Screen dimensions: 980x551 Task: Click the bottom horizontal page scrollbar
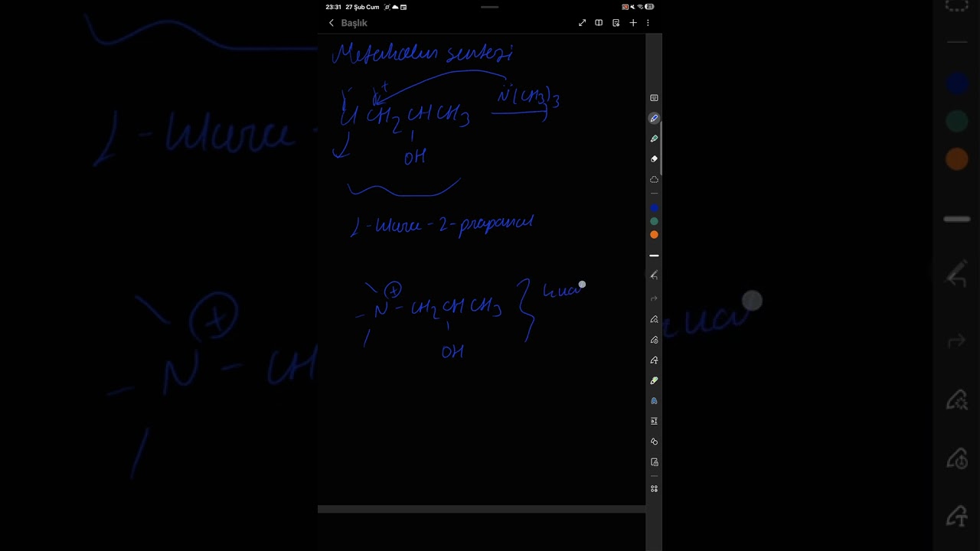[482, 509]
